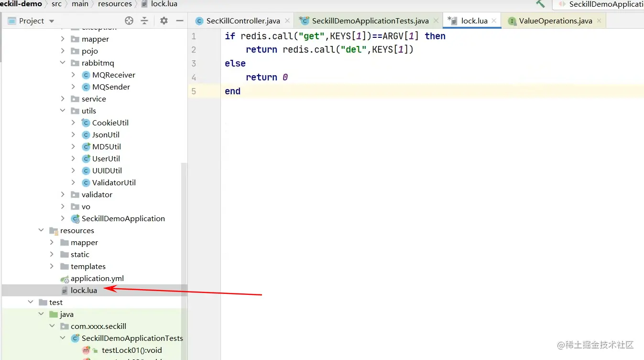The height and width of the screenshot is (360, 644).
Task: Open Project panel gear settings
Action: click(x=164, y=21)
